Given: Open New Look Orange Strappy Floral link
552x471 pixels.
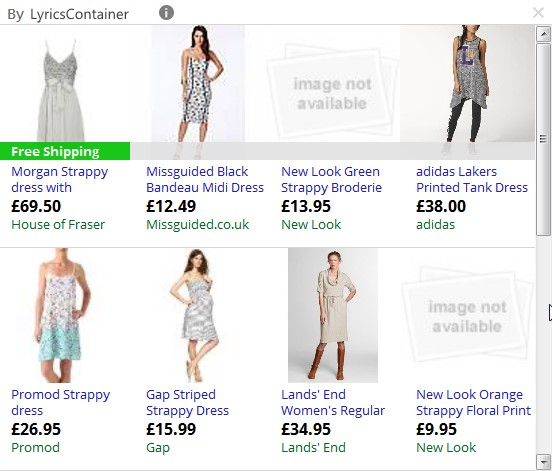Looking at the screenshot, I should coord(473,402).
